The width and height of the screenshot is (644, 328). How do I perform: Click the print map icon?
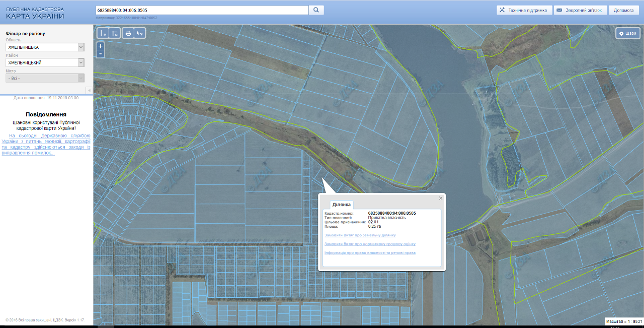pyautogui.click(x=128, y=33)
